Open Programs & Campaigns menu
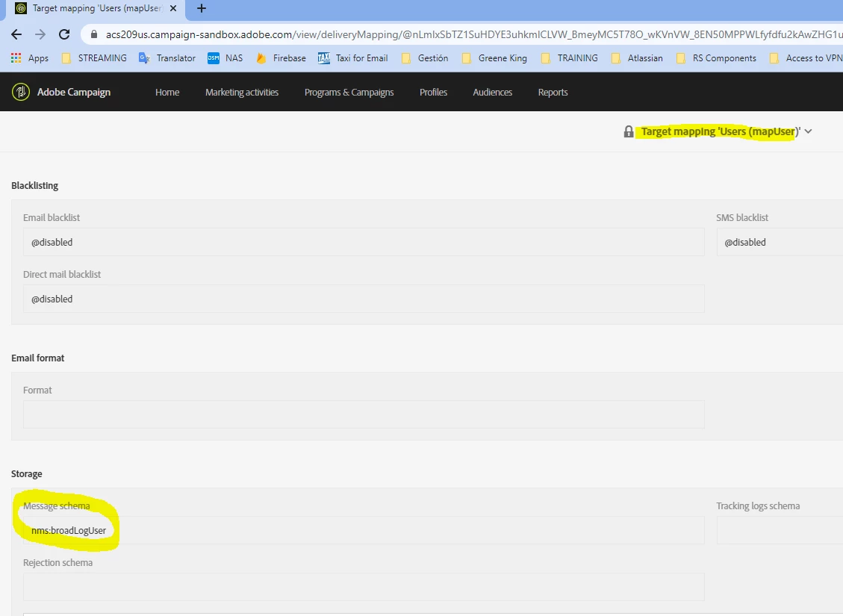The height and width of the screenshot is (616, 843). pyautogui.click(x=349, y=92)
